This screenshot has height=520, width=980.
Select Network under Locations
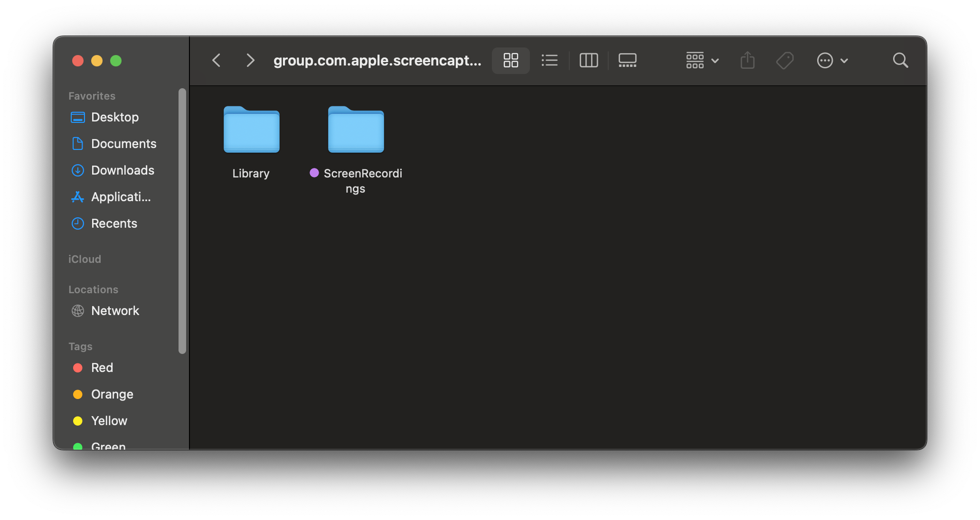pos(115,311)
